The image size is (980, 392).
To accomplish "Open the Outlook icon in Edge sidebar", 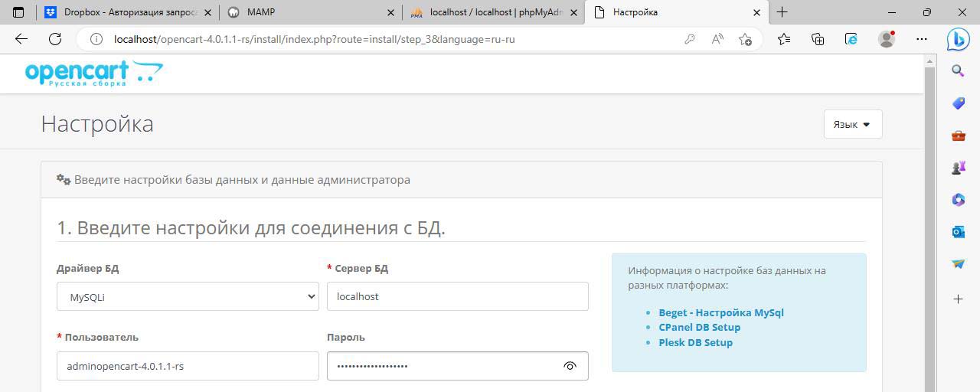I will [x=958, y=231].
